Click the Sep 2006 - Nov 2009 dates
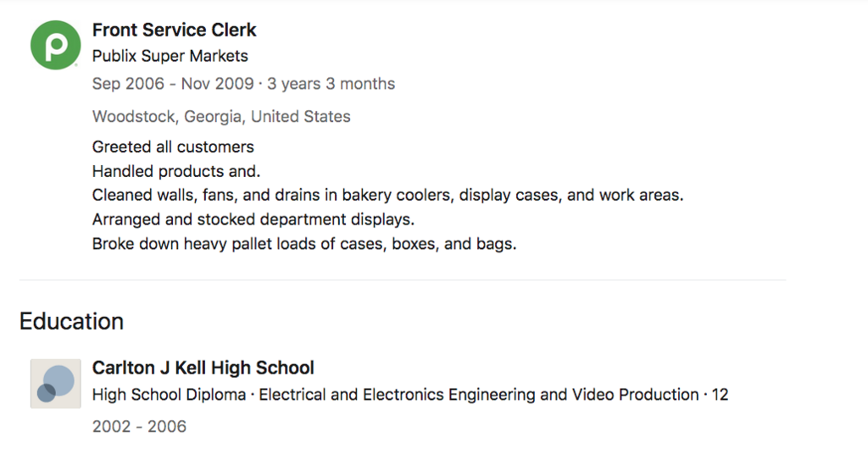The width and height of the screenshot is (868, 476). [x=173, y=84]
